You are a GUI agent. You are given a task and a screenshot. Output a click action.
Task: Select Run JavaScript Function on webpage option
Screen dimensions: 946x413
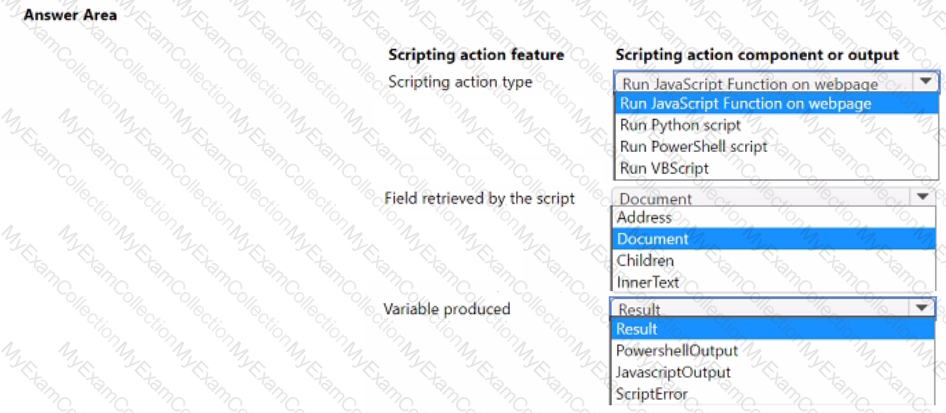click(x=745, y=103)
